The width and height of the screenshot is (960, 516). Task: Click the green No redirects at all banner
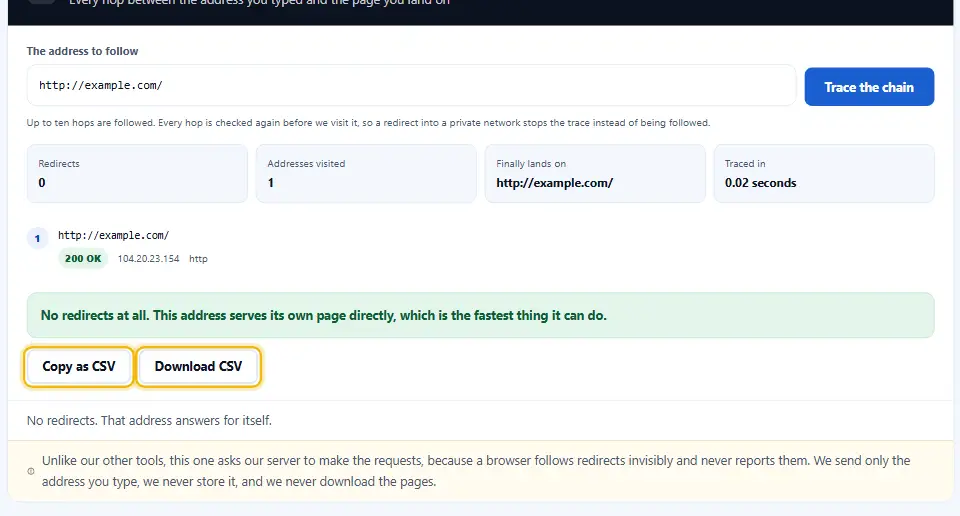[x=481, y=315]
